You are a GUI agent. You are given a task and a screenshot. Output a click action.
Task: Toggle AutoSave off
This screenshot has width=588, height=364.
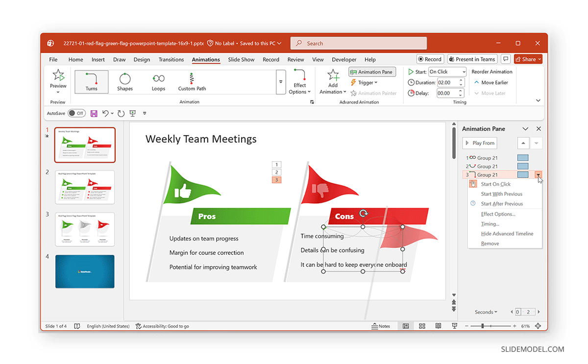77,113
